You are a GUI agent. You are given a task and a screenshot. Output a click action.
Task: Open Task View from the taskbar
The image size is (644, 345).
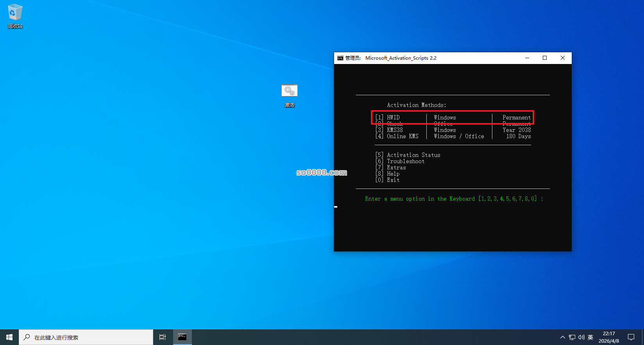[163, 337]
